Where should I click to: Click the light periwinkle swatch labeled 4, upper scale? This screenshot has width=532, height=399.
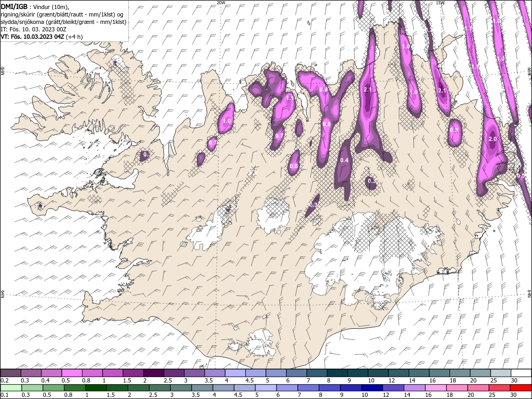[x=235, y=373]
